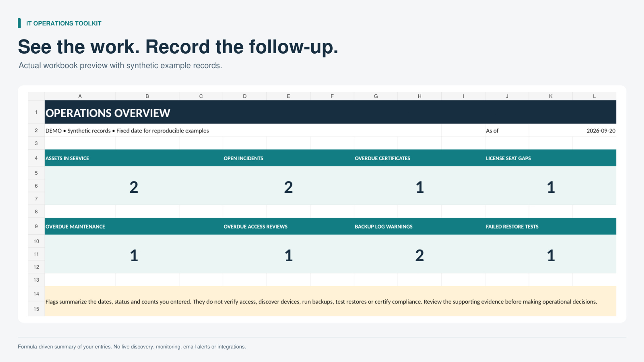Click the date 2026-09-20 cell
This screenshot has height=362, width=644.
pyautogui.click(x=573, y=130)
